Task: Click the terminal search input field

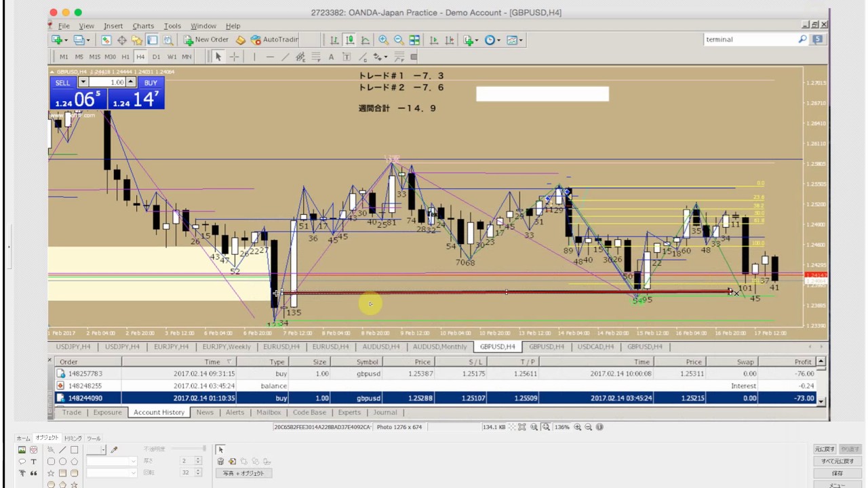Action: [749, 39]
